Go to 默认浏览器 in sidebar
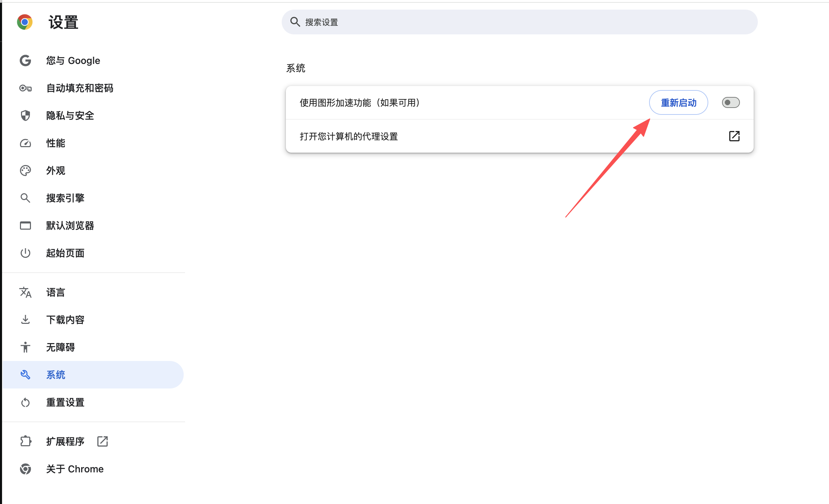829x504 pixels. 70,226
